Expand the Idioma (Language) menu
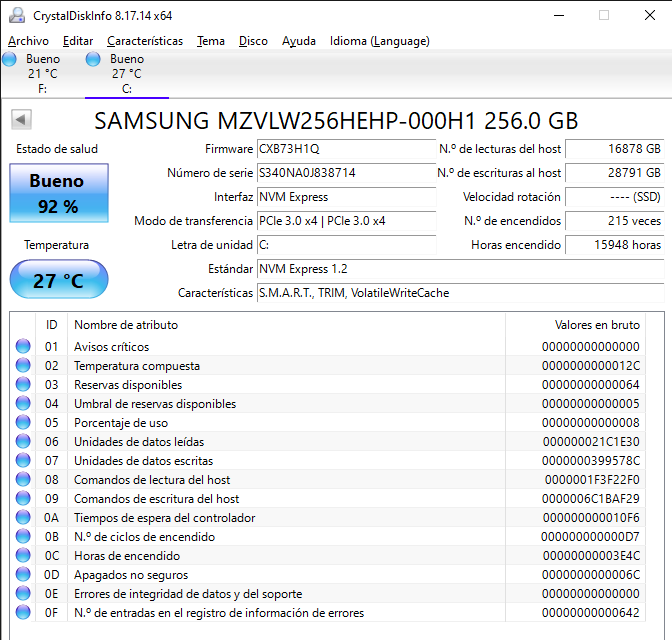The image size is (672, 640). click(380, 41)
